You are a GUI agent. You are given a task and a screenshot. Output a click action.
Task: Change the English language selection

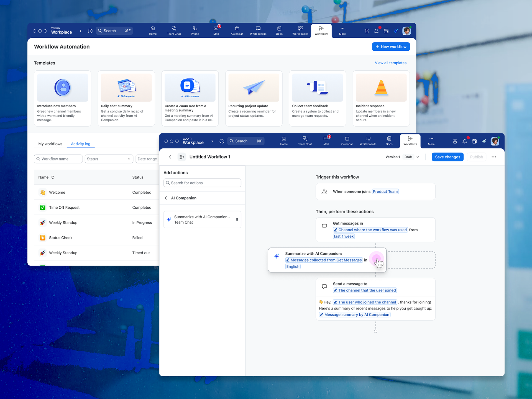coord(293,267)
